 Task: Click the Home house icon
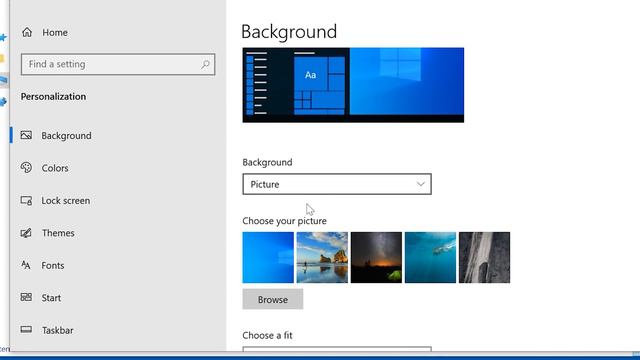(27, 32)
